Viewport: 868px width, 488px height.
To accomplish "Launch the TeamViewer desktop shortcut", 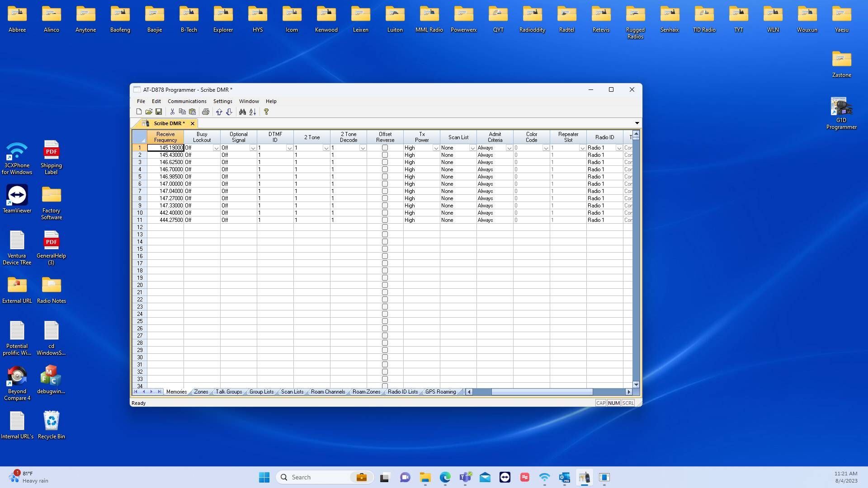I will point(17,199).
